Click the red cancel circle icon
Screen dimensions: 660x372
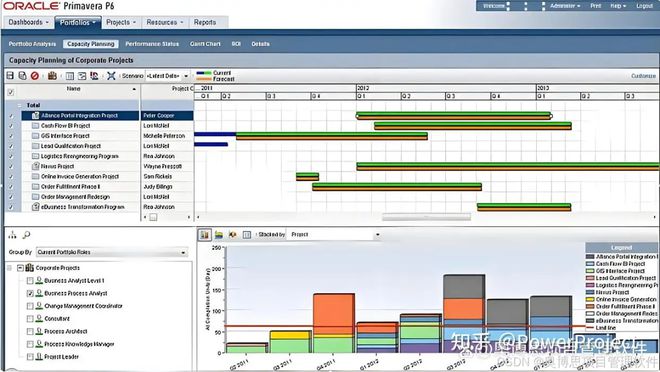coord(35,76)
